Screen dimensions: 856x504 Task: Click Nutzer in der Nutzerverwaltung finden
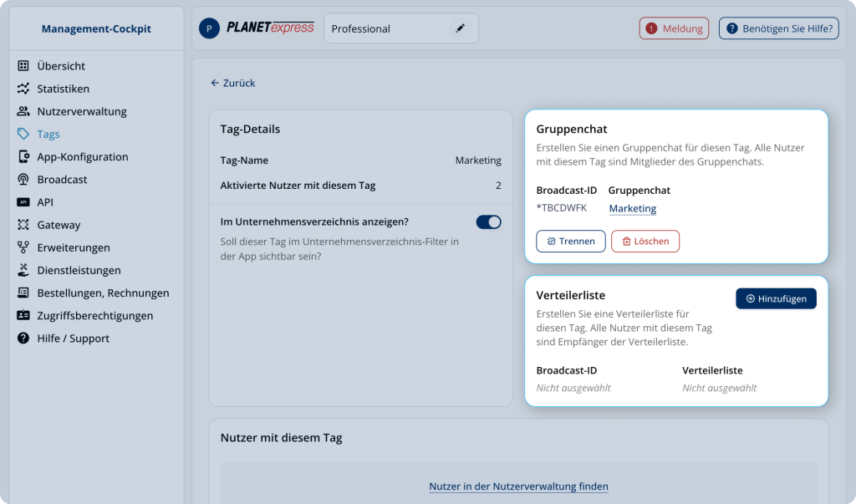pyautogui.click(x=518, y=486)
